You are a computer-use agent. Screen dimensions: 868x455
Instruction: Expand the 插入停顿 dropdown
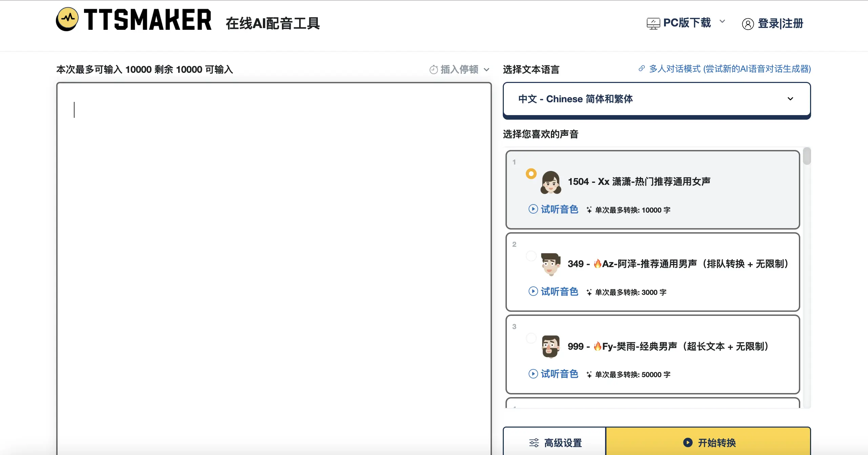pyautogui.click(x=487, y=69)
